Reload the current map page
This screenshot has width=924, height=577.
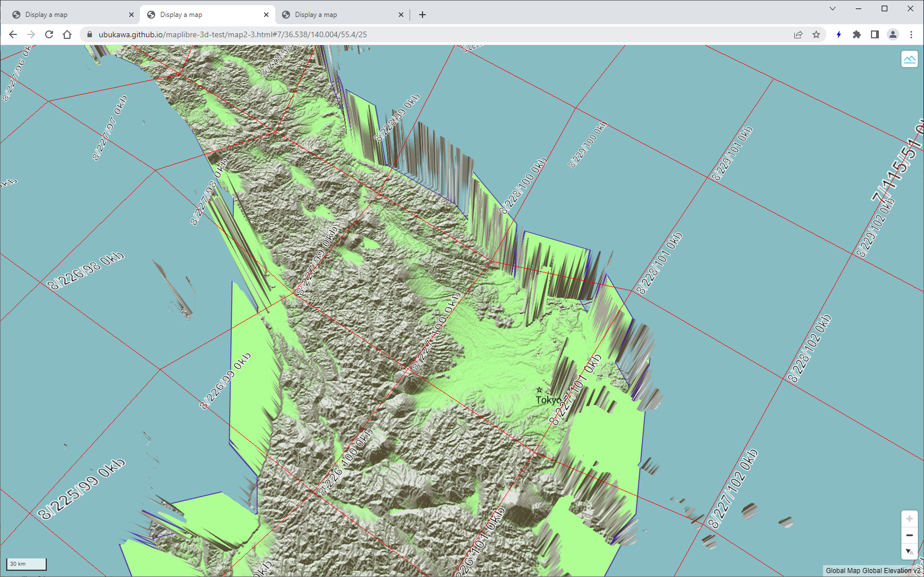pyautogui.click(x=49, y=34)
